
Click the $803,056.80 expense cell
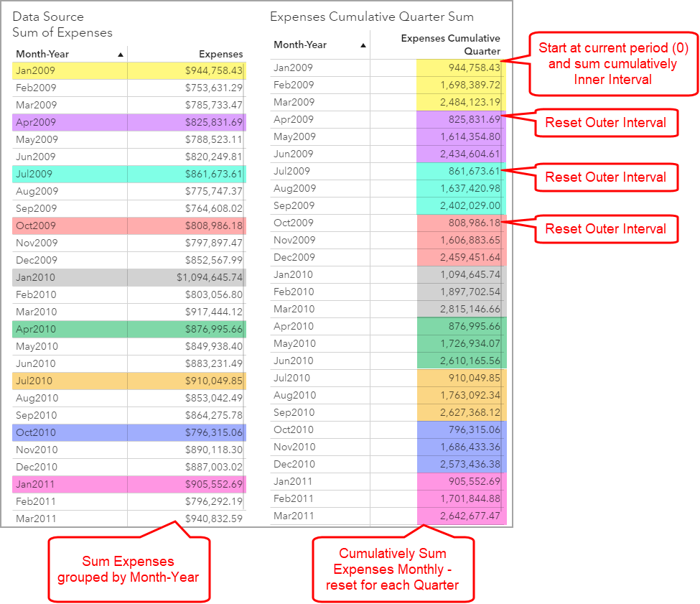pyautogui.click(x=214, y=294)
